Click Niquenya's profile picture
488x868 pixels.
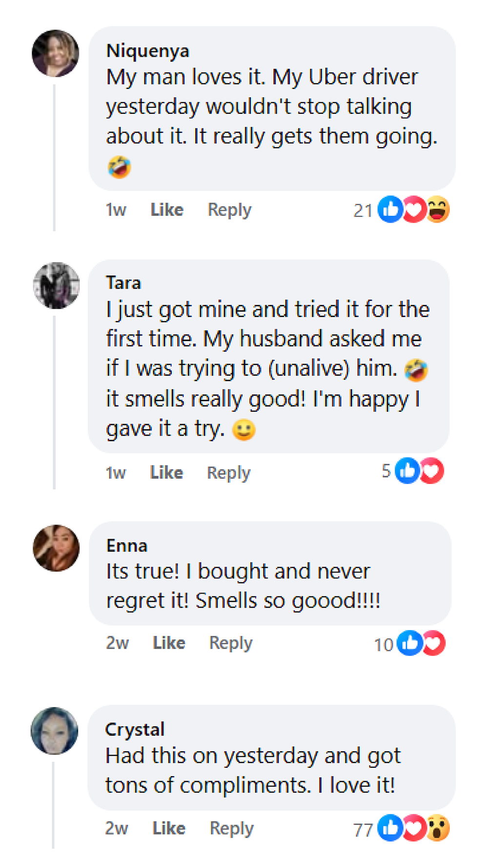click(56, 53)
